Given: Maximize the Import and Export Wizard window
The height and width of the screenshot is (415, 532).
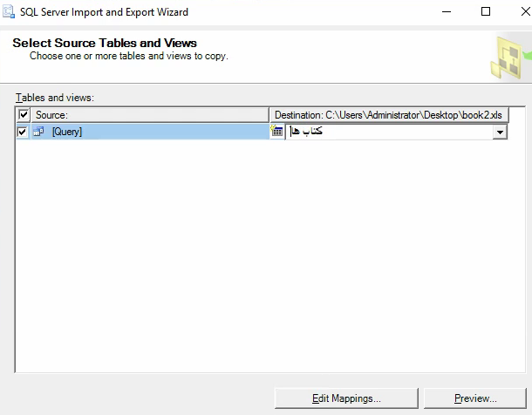Looking at the screenshot, I should [486, 12].
